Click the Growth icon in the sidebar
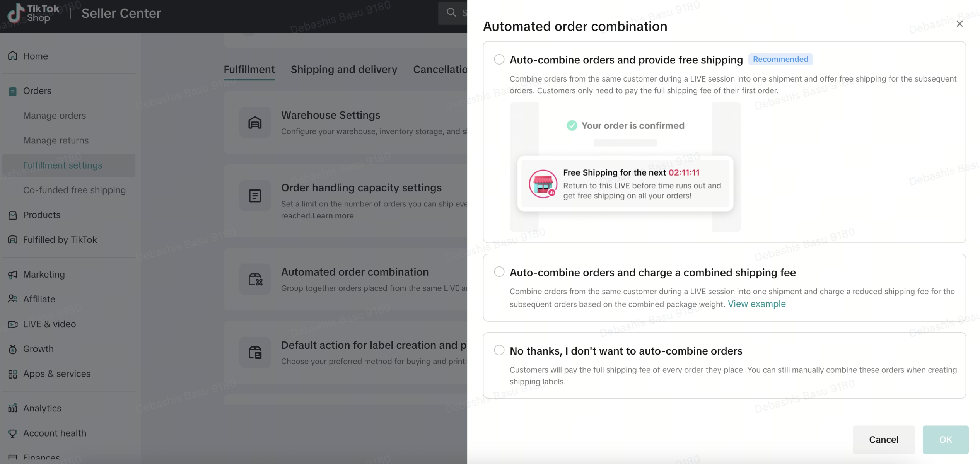The width and height of the screenshot is (980, 464). 13,349
